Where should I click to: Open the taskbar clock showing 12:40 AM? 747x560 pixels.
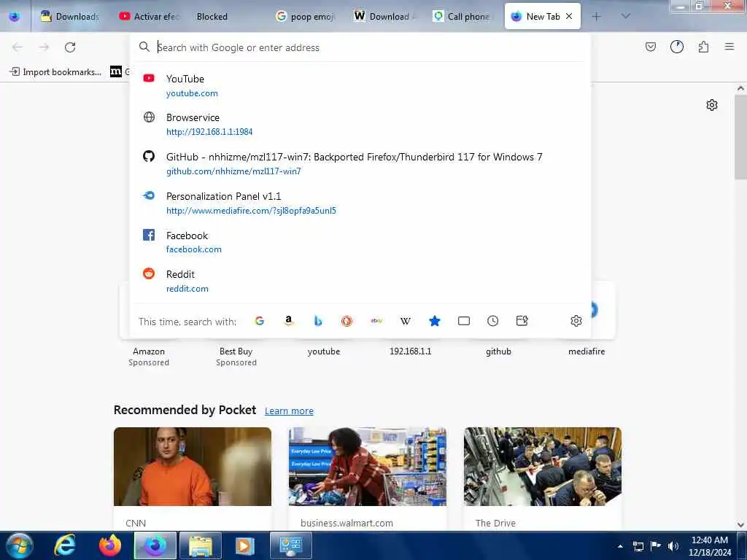click(x=710, y=546)
